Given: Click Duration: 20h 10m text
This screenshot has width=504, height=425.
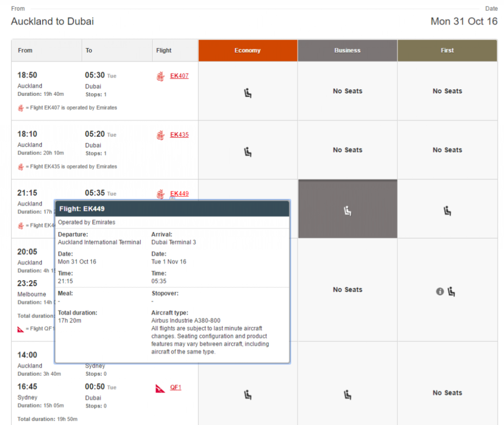Looking at the screenshot, I should tap(41, 153).
